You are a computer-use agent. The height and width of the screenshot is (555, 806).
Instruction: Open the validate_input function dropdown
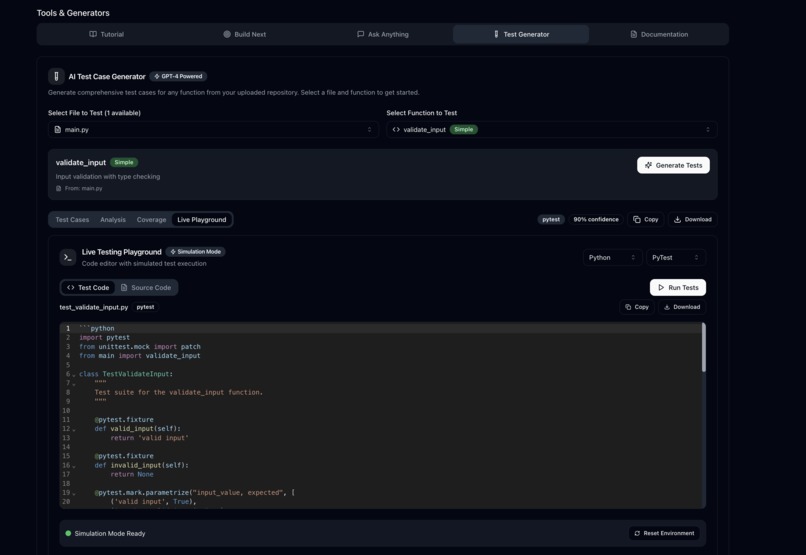[552, 130]
